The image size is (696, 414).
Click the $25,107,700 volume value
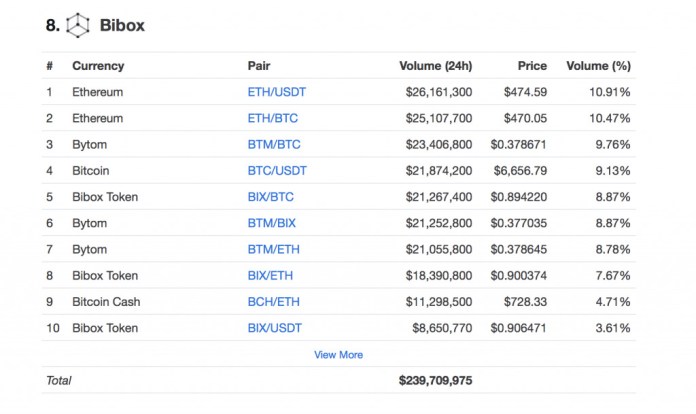[x=439, y=118]
